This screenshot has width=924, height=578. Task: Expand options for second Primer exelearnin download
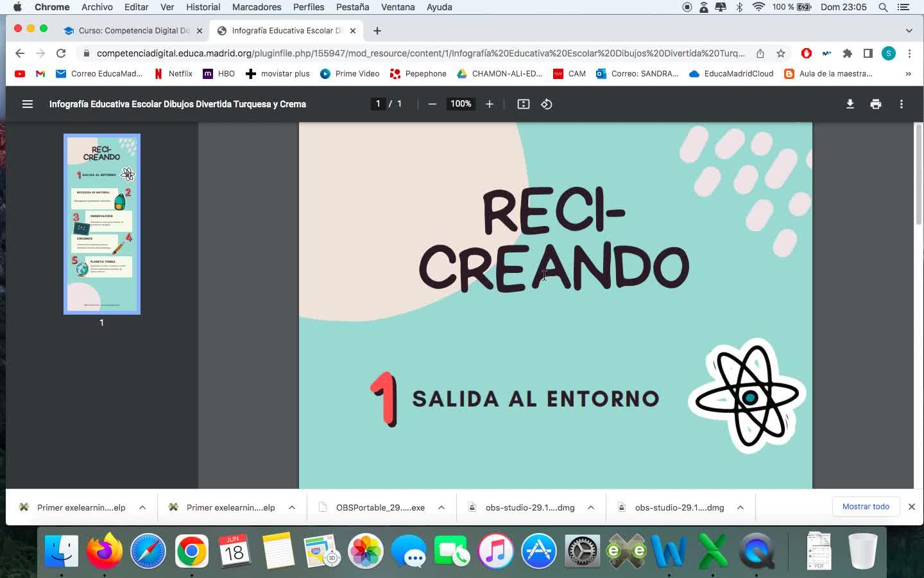point(292,507)
